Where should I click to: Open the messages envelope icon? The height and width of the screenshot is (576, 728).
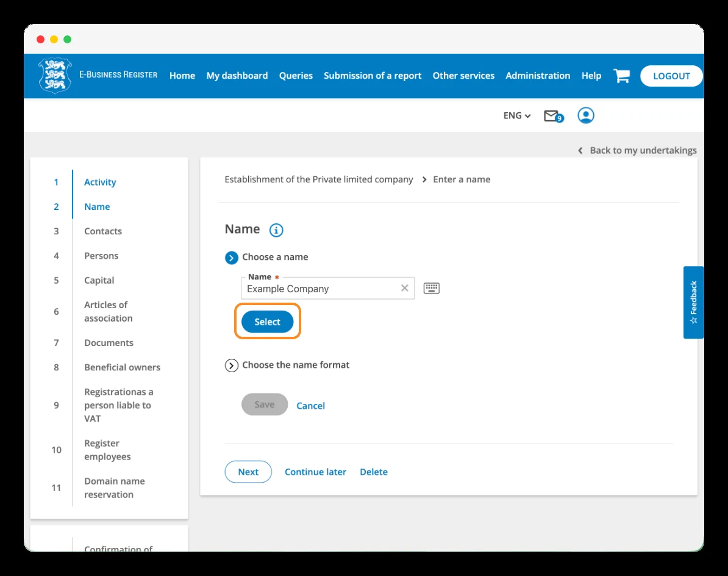point(554,116)
